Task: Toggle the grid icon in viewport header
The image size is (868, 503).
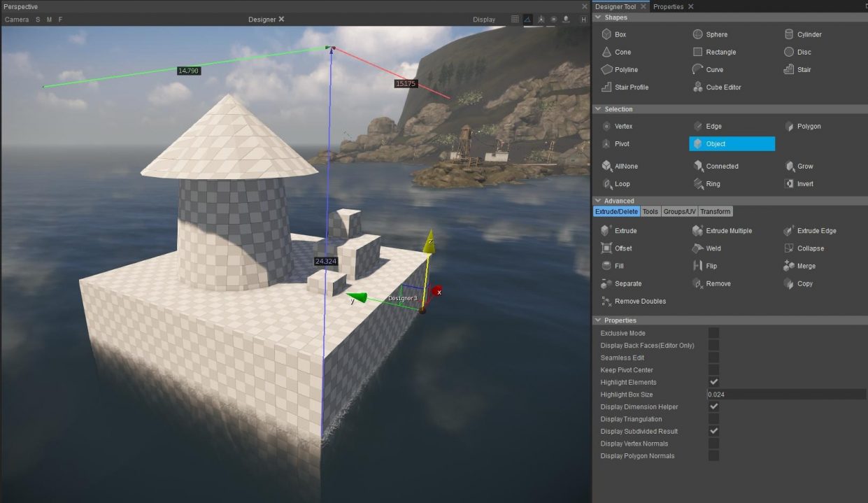Action: coord(515,19)
